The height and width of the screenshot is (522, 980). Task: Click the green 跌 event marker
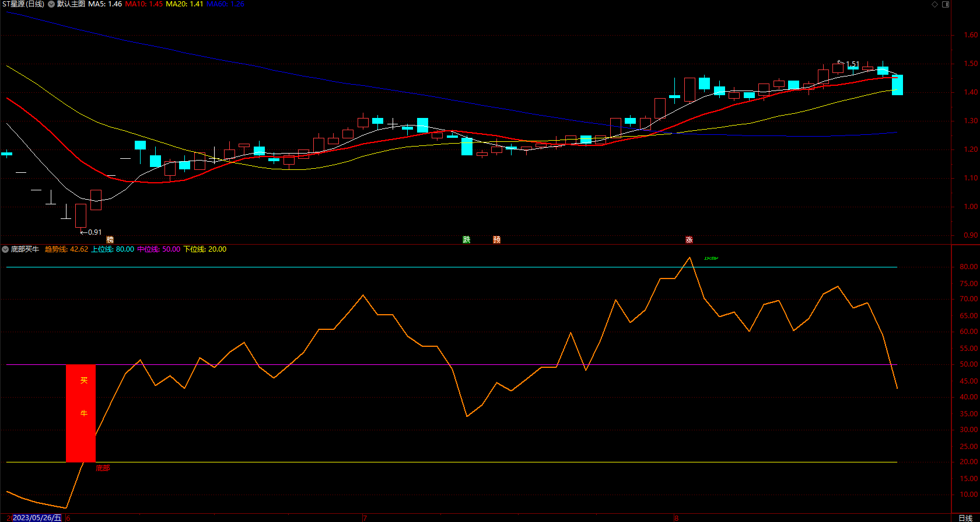pyautogui.click(x=467, y=240)
